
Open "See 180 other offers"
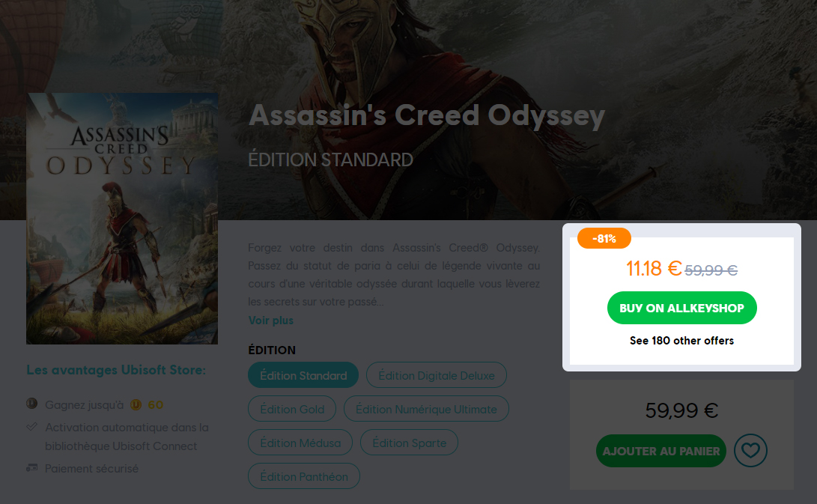coord(681,341)
